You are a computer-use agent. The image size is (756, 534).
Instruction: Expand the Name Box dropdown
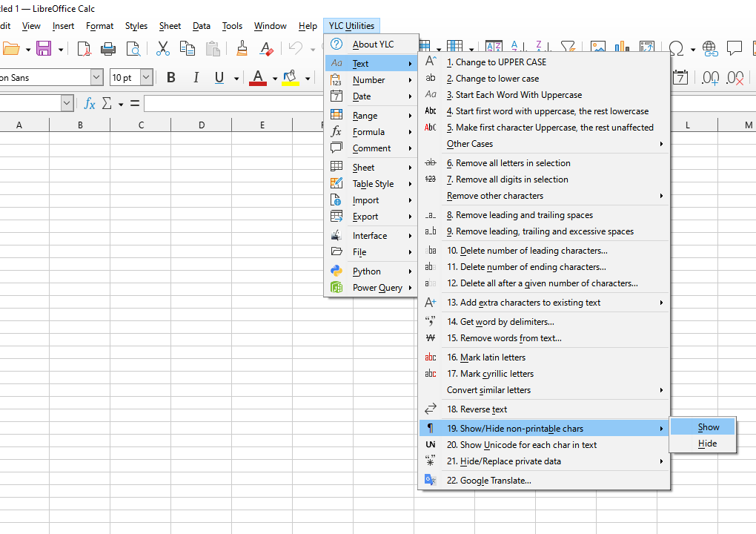click(x=67, y=104)
